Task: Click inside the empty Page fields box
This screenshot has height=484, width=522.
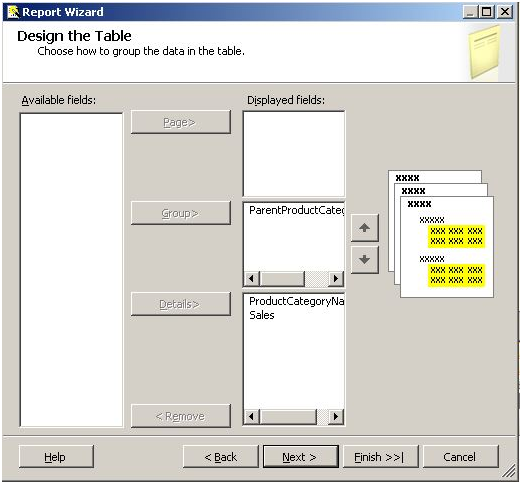Action: pos(294,154)
